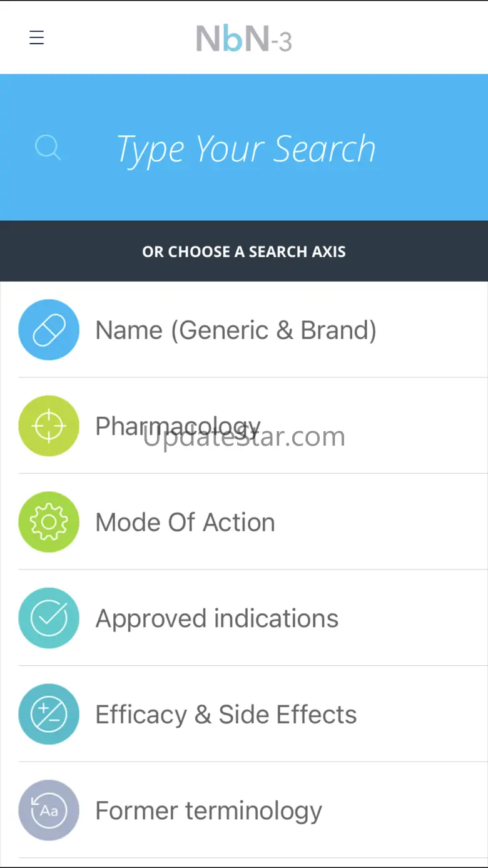Image resolution: width=488 pixels, height=868 pixels.
Task: Tap the plus-minus Efficacy icon
Action: pyautogui.click(x=49, y=714)
